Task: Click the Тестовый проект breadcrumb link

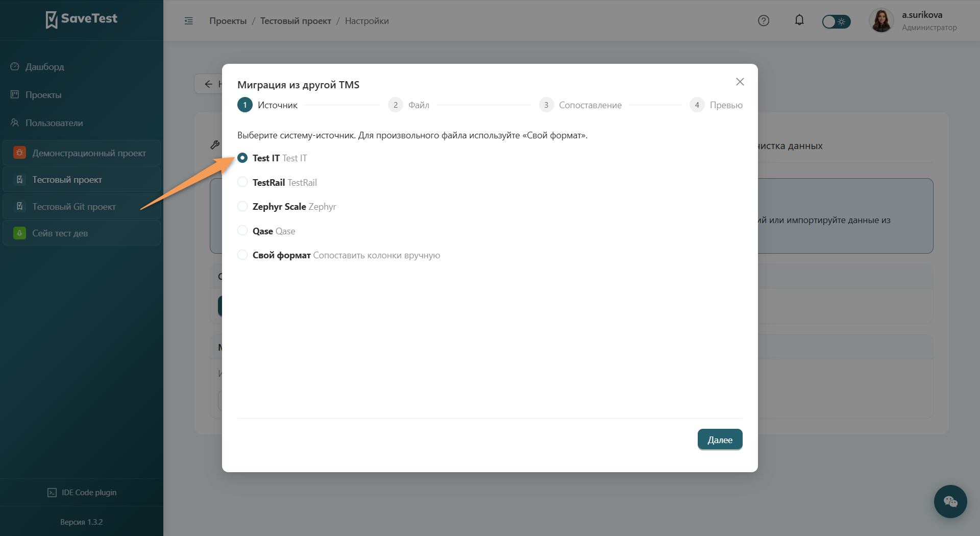Action: click(296, 21)
